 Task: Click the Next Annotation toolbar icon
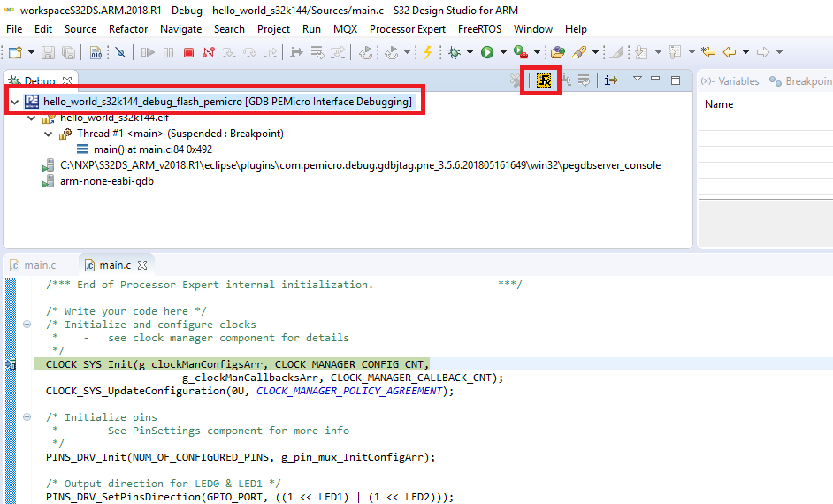point(642,52)
